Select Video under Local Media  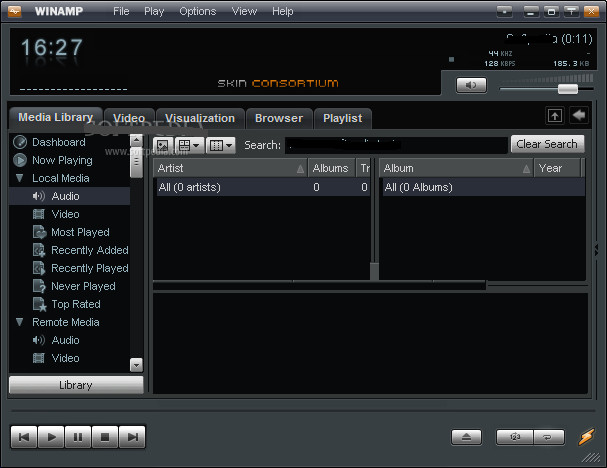[x=65, y=214]
